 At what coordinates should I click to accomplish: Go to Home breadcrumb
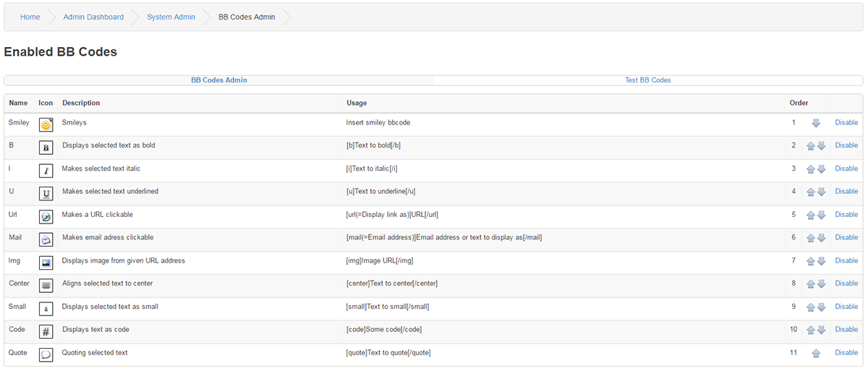[x=30, y=17]
